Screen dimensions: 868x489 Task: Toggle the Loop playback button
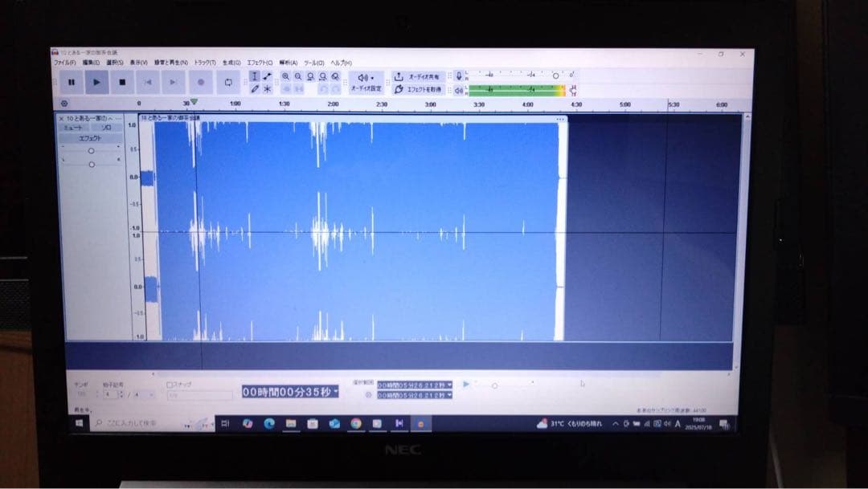pyautogui.click(x=228, y=82)
